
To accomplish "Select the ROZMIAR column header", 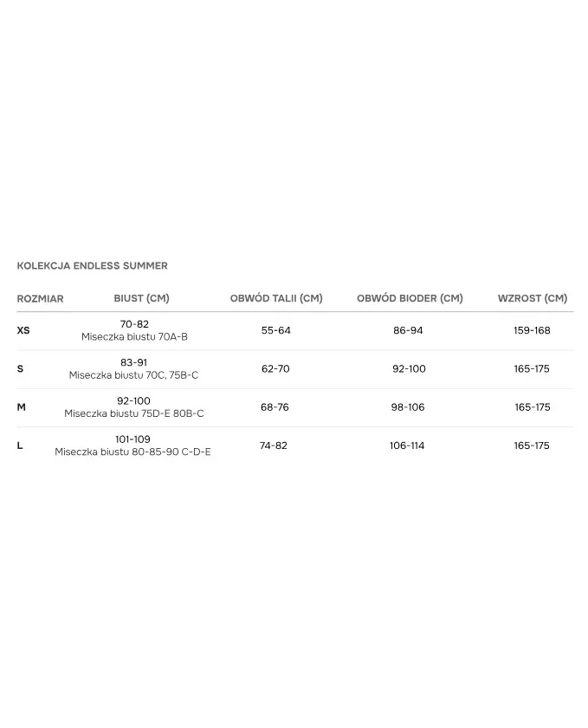I will pyautogui.click(x=40, y=299).
